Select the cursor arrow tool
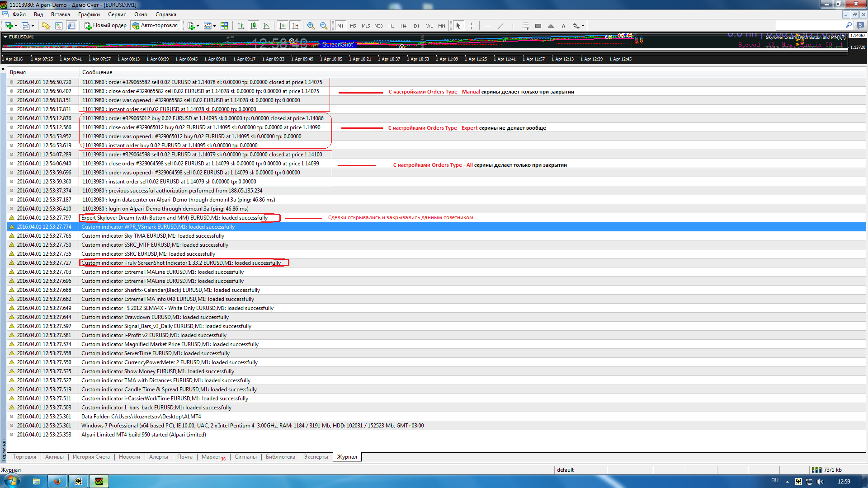Image resolution: width=868 pixels, height=488 pixels. (458, 26)
